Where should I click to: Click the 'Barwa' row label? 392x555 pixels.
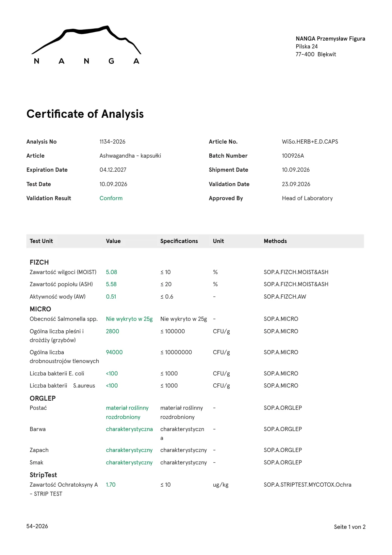[x=38, y=429]
